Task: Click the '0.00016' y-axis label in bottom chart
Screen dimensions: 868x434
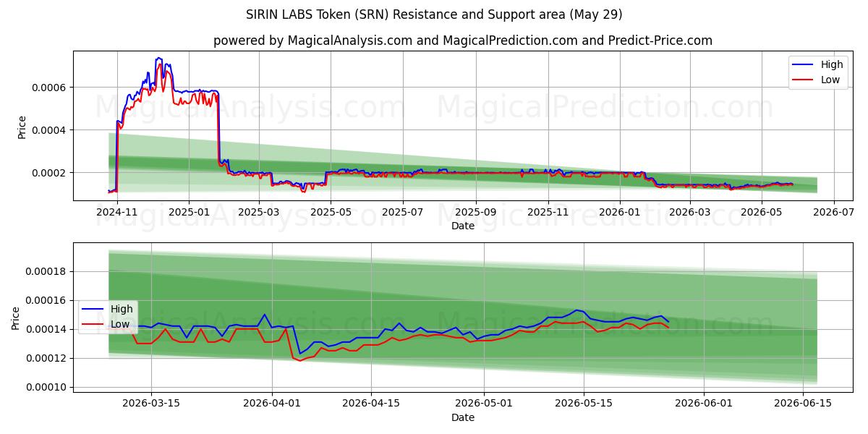Action: tap(46, 301)
